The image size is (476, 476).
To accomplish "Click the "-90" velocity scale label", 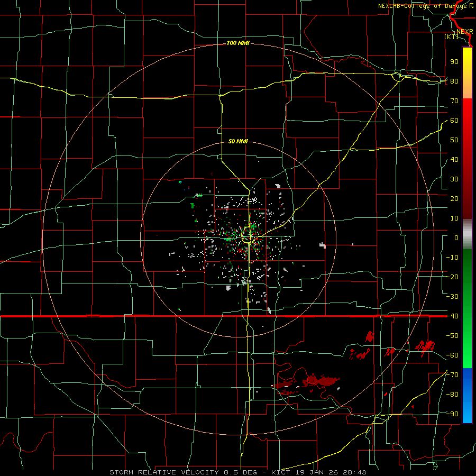I will [x=452, y=414].
